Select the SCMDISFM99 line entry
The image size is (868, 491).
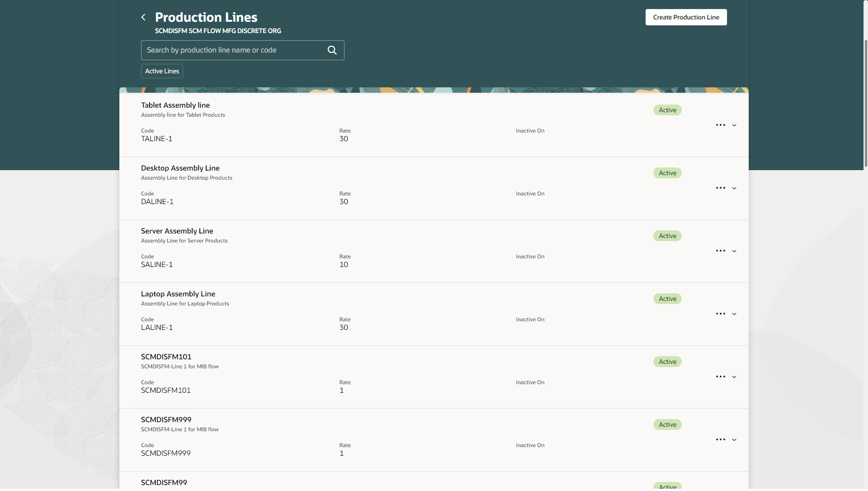164,482
